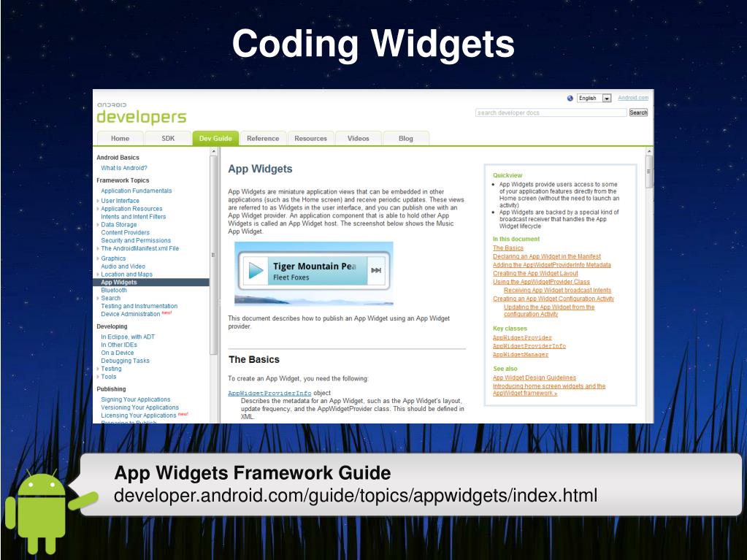Viewport: 747px width, 560px height.
Task: Open Introducing home screen widgets link
Action: [549, 390]
